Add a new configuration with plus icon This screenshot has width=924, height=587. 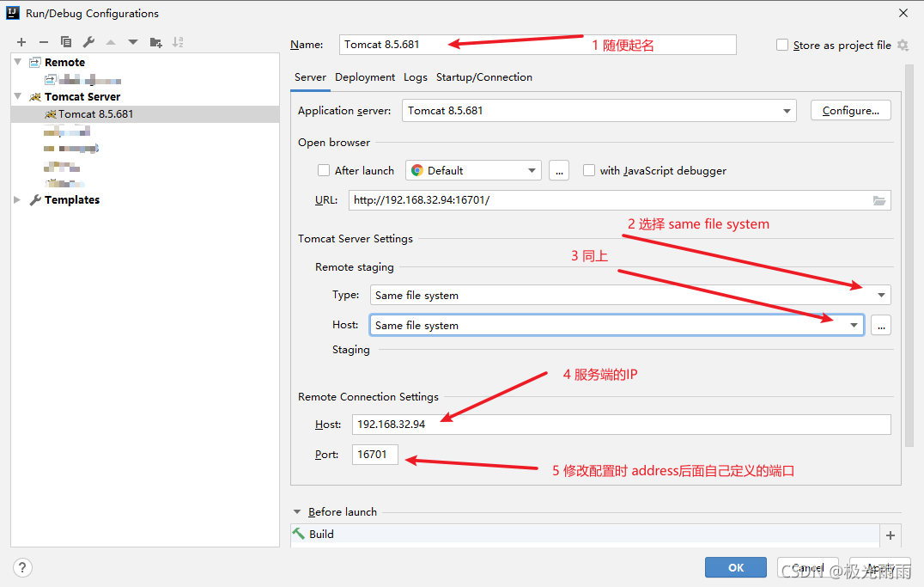[21, 42]
